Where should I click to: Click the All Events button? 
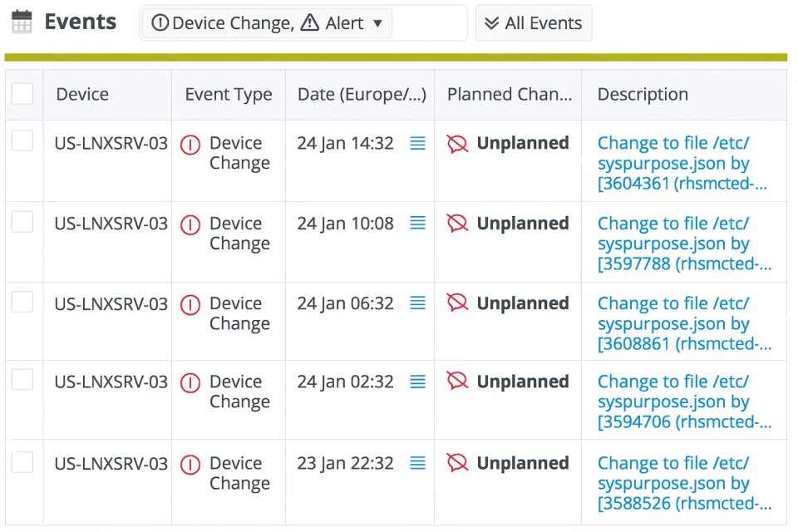[534, 23]
